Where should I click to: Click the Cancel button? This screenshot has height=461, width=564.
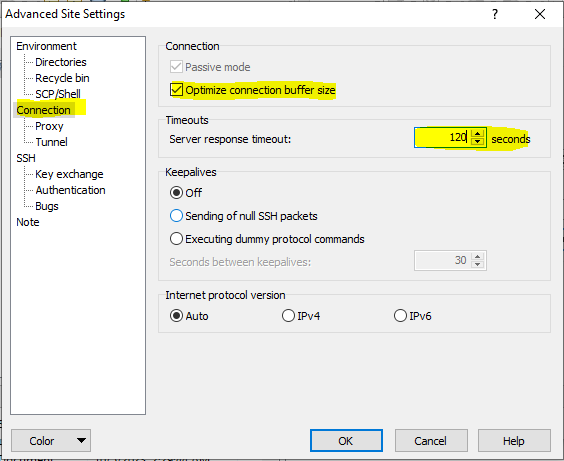[431, 441]
